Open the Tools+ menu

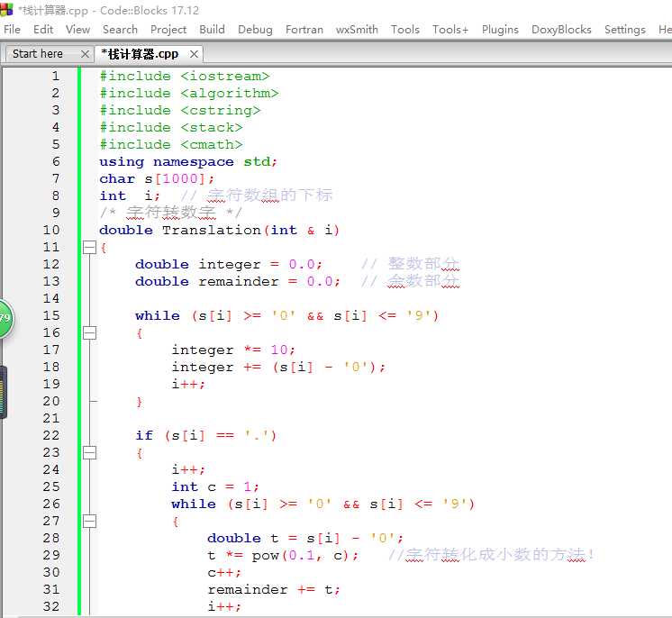tap(450, 30)
